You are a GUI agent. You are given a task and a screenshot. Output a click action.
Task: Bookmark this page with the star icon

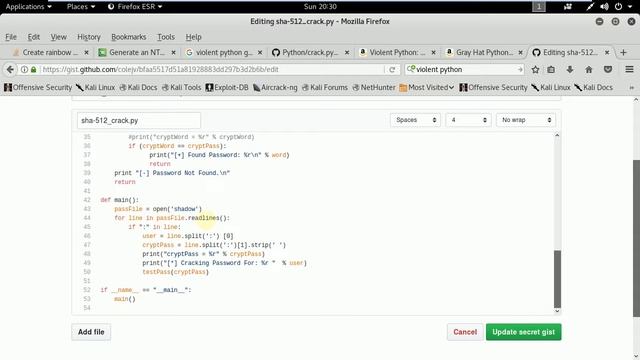point(536,70)
